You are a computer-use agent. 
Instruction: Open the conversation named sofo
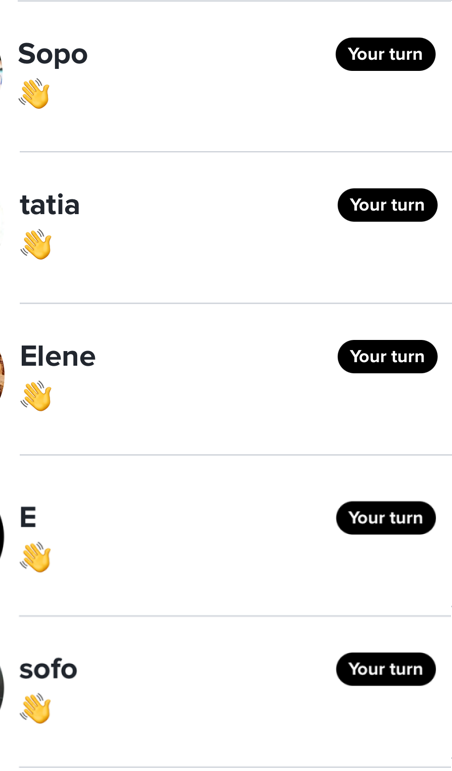(x=226, y=691)
